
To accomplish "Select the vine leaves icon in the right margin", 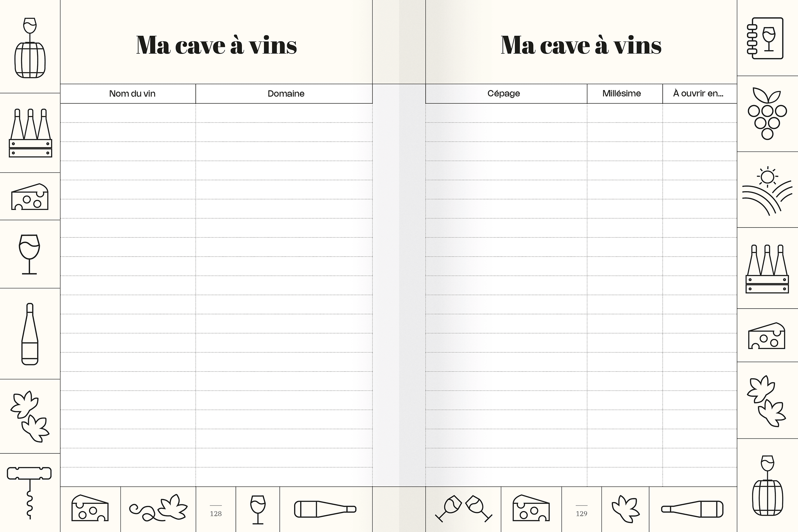I will pos(766,401).
